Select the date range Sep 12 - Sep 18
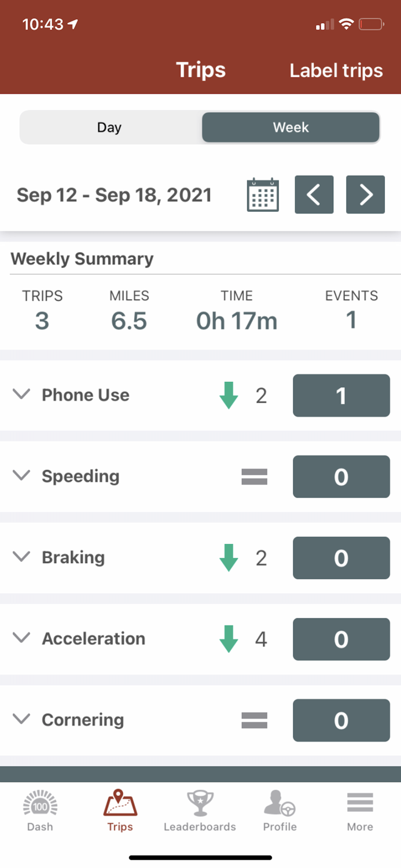Image resolution: width=401 pixels, height=868 pixels. click(x=113, y=195)
